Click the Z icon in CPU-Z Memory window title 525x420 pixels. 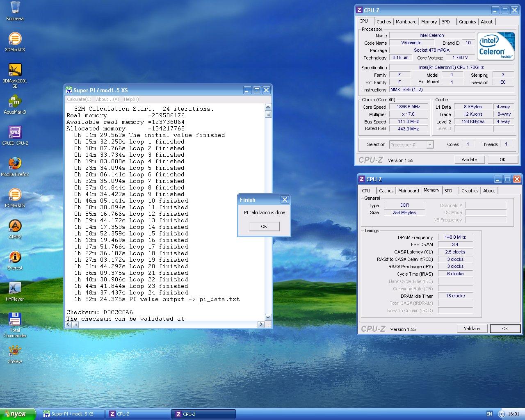pos(362,179)
